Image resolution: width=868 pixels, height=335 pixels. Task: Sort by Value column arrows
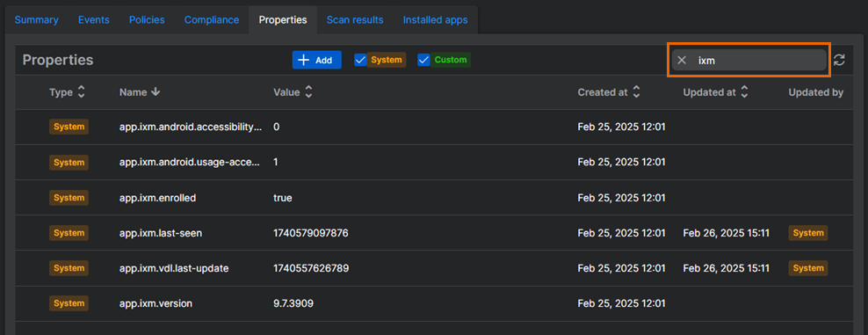(308, 92)
